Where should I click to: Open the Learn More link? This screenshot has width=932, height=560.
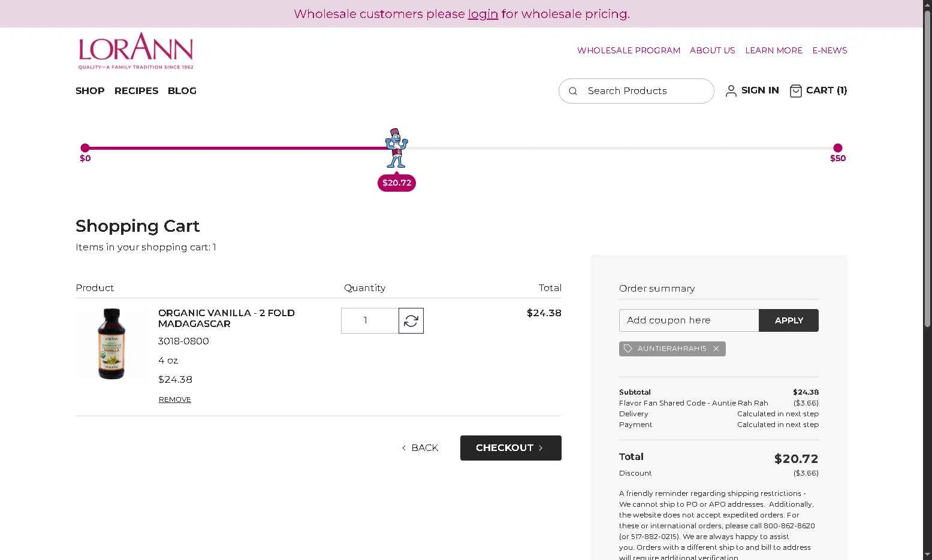774,50
